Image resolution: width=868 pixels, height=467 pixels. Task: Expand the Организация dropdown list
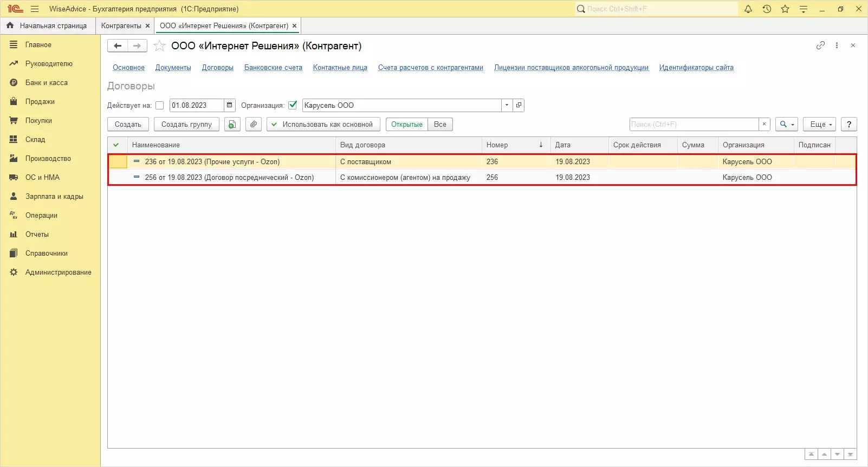(507, 105)
